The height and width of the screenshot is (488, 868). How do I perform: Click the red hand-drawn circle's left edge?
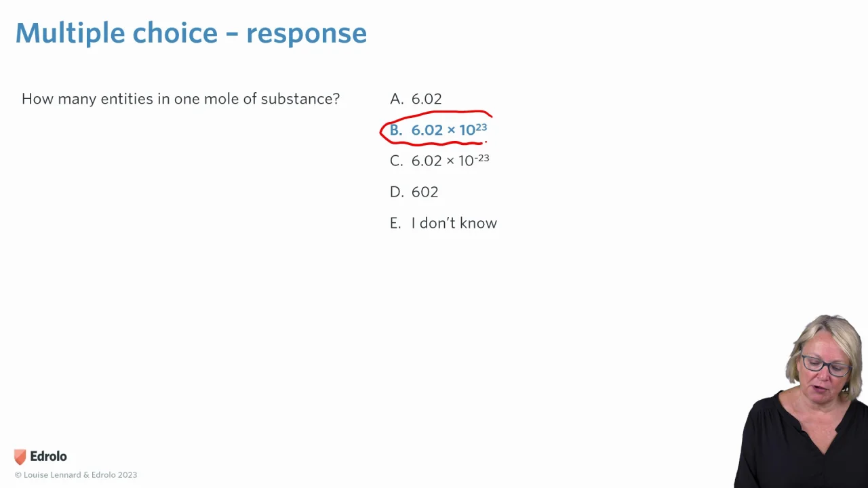[382, 131]
